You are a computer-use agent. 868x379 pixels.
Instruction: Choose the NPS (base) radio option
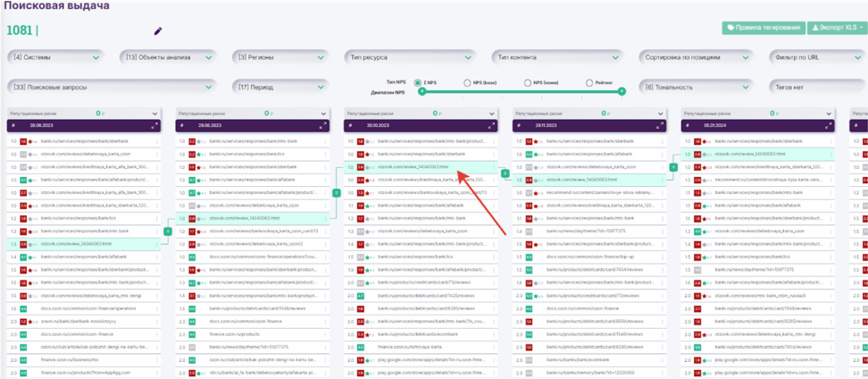(467, 82)
